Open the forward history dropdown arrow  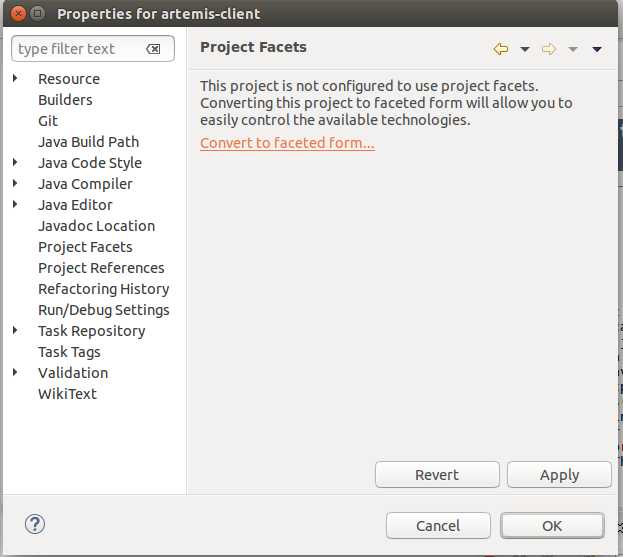pyautogui.click(x=573, y=49)
